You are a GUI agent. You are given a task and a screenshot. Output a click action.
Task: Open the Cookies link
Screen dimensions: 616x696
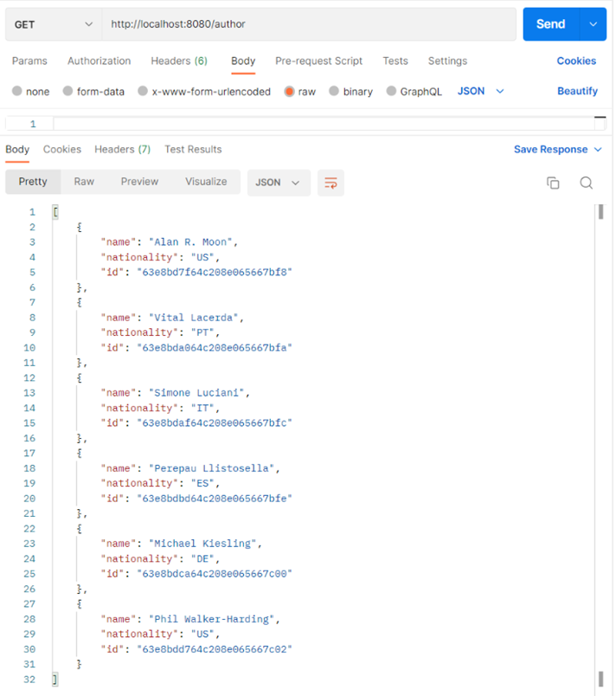[x=576, y=61]
